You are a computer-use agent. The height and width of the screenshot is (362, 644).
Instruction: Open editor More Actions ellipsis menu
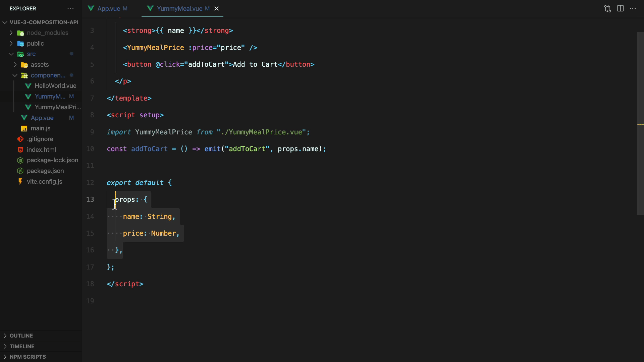point(633,9)
